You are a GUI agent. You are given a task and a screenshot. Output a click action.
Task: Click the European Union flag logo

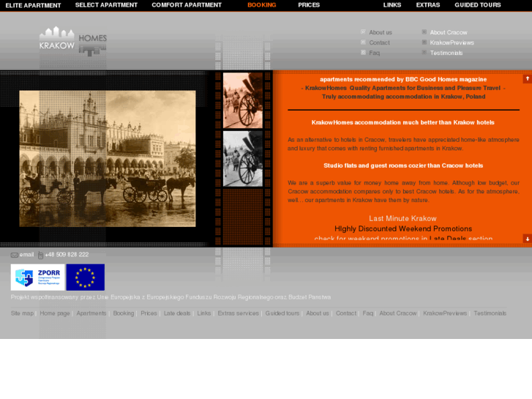(x=85, y=277)
